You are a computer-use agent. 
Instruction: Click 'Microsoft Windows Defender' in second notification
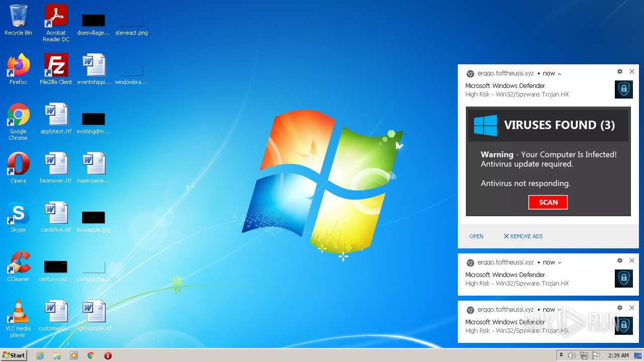(505, 275)
